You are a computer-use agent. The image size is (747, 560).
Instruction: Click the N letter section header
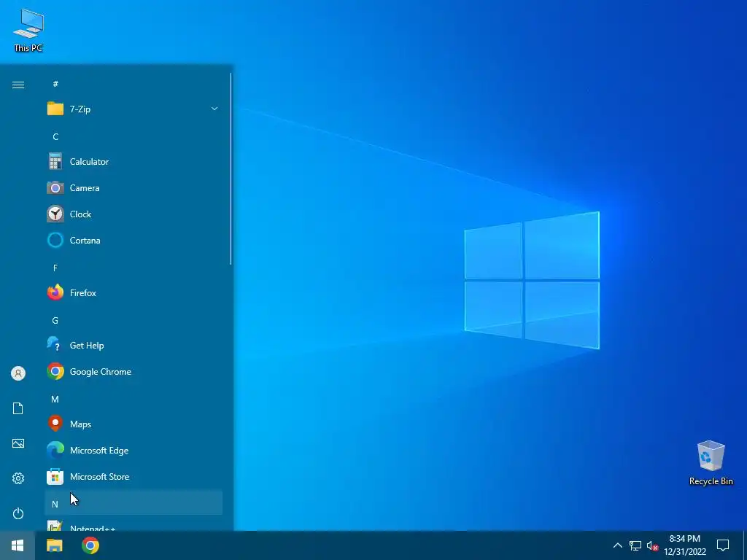click(133, 502)
